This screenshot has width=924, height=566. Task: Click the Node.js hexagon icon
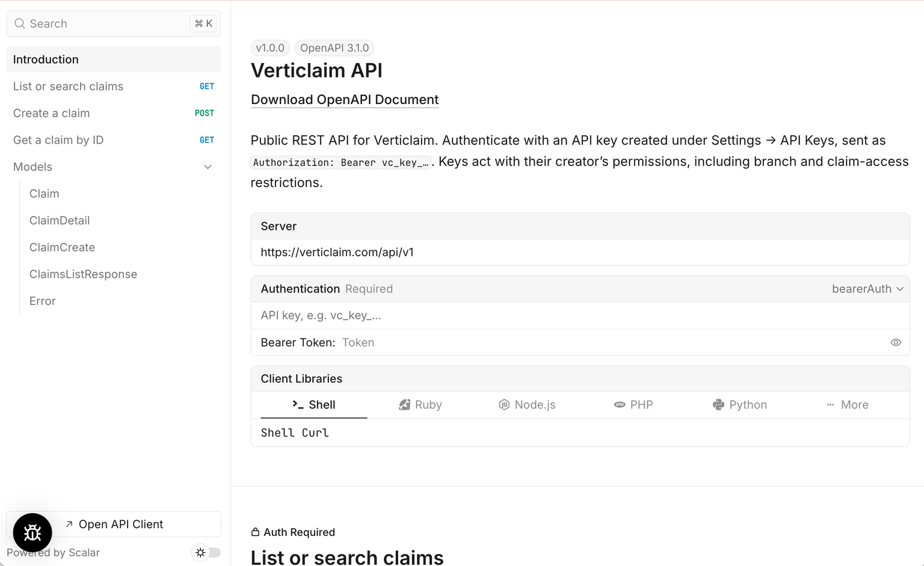[504, 405]
